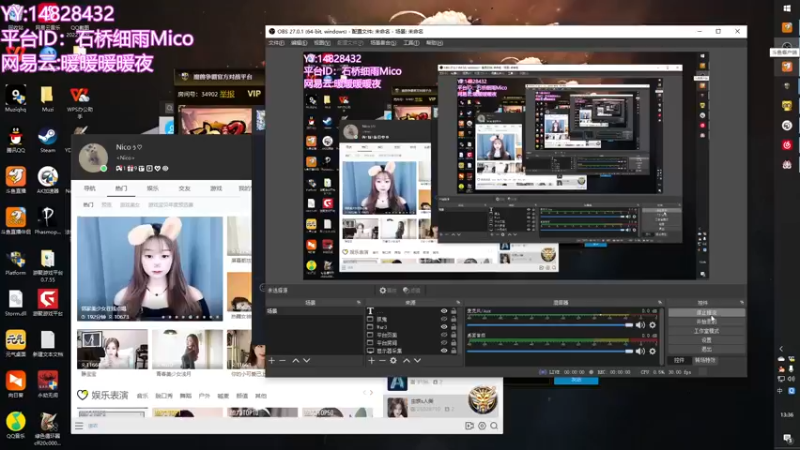
Task: Pop out the Controls dock panel
Action: pyautogui.click(x=741, y=303)
